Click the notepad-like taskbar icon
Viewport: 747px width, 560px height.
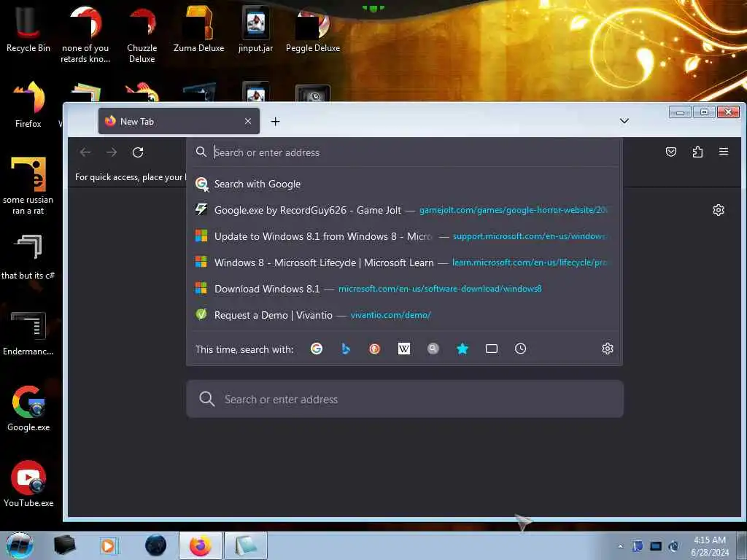pyautogui.click(x=246, y=545)
